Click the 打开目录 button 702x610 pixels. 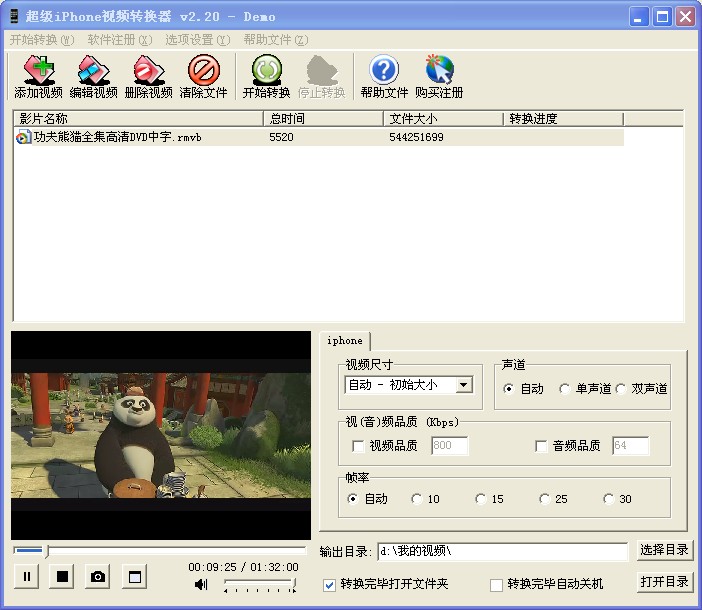(x=664, y=582)
